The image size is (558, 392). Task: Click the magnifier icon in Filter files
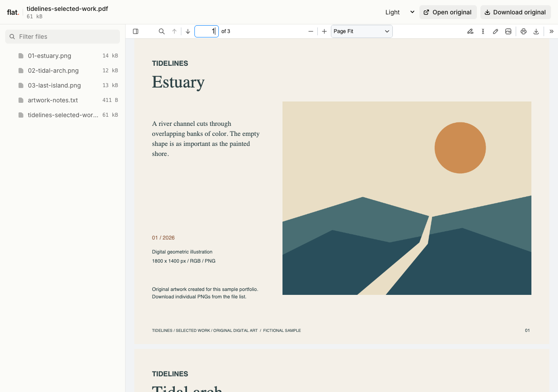[x=12, y=37]
